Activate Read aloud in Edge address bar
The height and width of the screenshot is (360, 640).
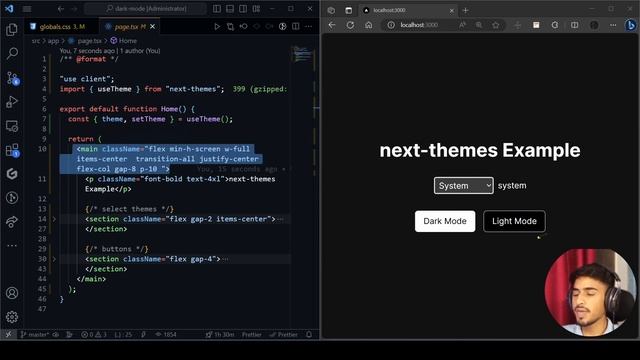click(462, 25)
